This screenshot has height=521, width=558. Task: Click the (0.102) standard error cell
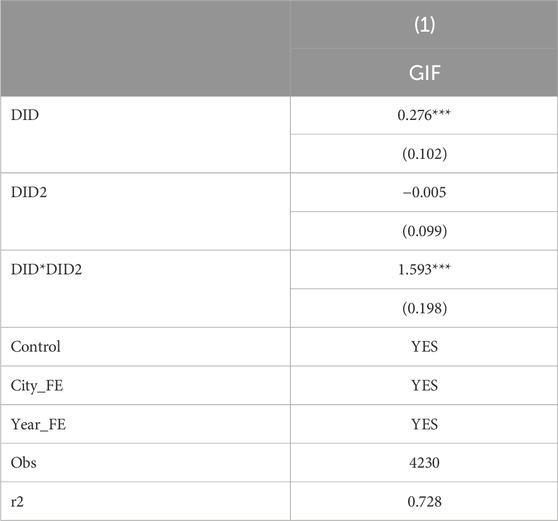(x=424, y=154)
